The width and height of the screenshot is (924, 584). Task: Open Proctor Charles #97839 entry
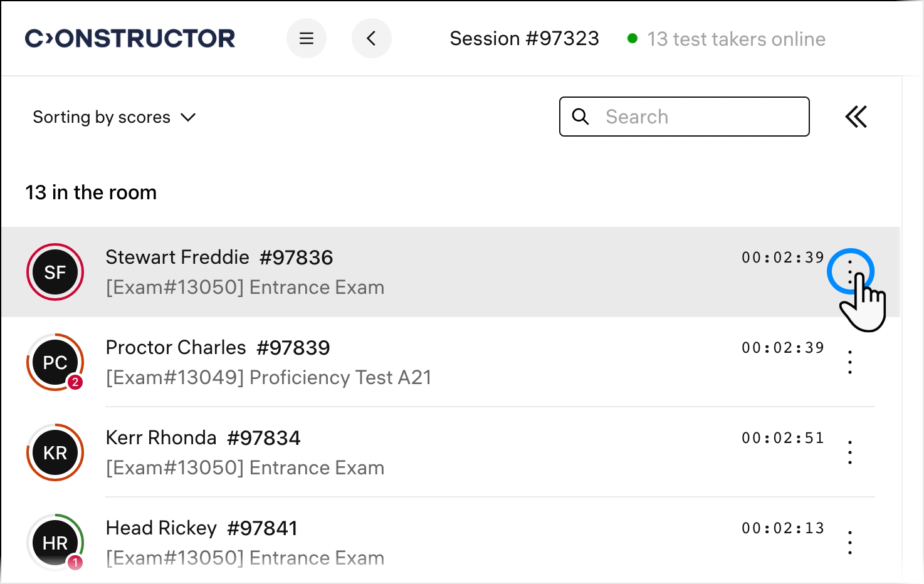[218, 348]
